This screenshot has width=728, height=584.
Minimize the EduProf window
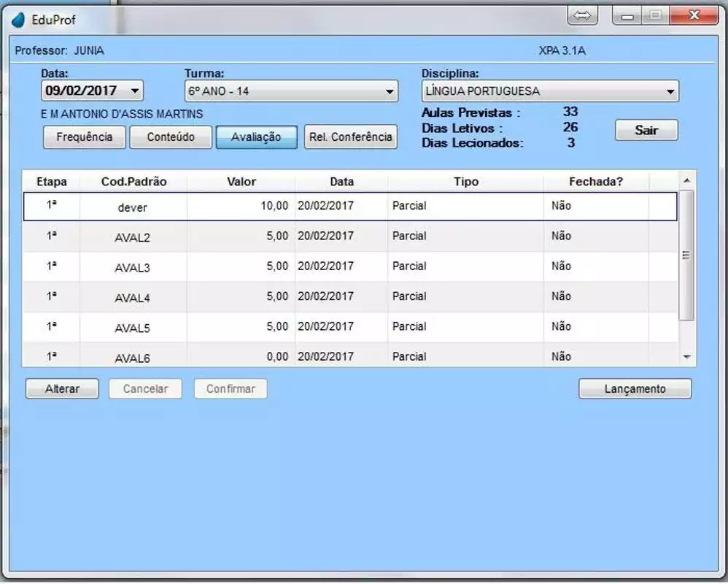(627, 16)
